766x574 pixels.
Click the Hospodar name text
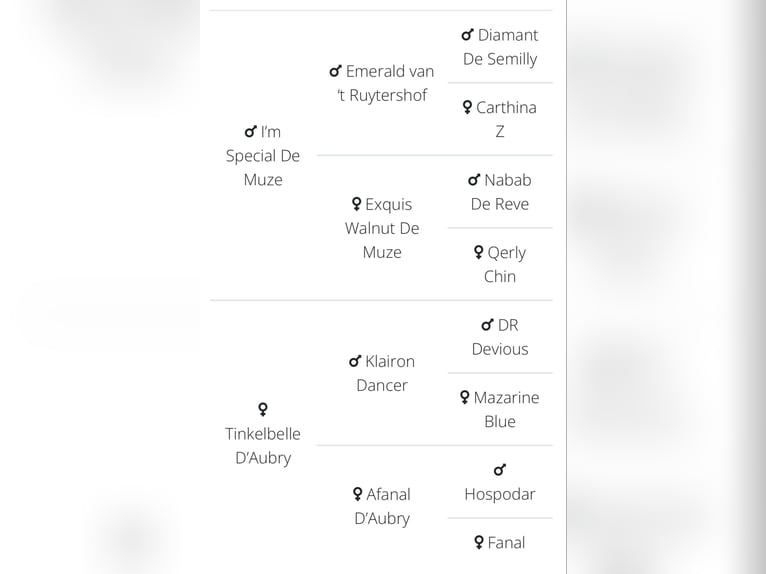(500, 494)
